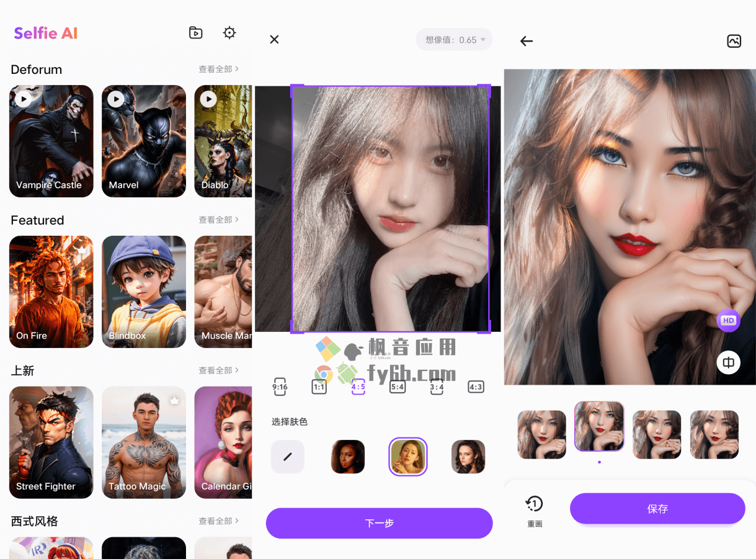This screenshot has width=756, height=559.
Task: Play the Diablo video preview
Action: 208,99
